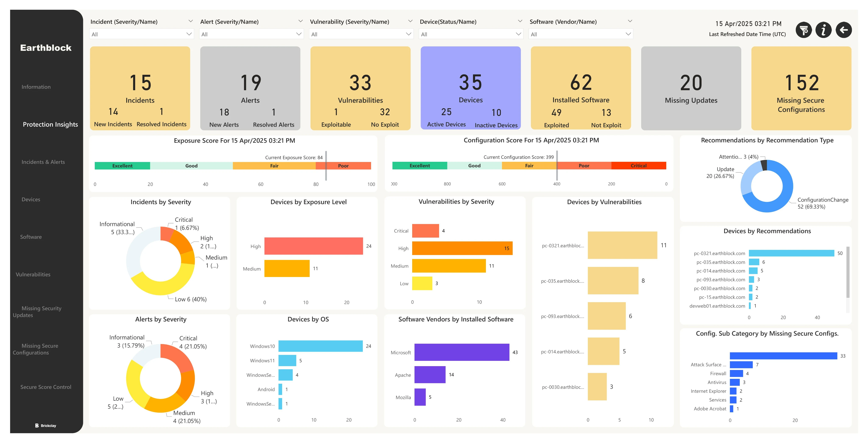Open the Vulnerabilities sidebar page
The width and height of the screenshot is (868, 443).
[x=33, y=274]
